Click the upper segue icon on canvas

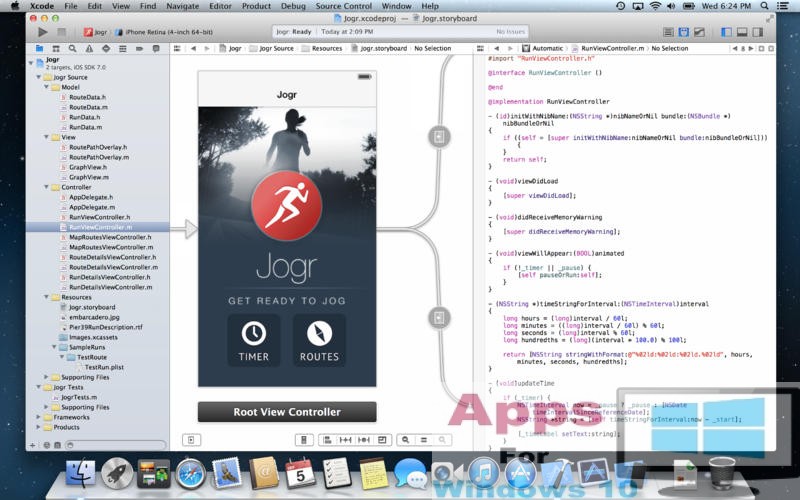point(439,136)
